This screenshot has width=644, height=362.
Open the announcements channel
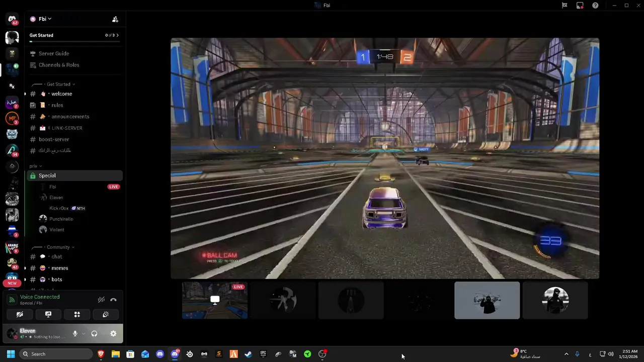tap(74, 116)
